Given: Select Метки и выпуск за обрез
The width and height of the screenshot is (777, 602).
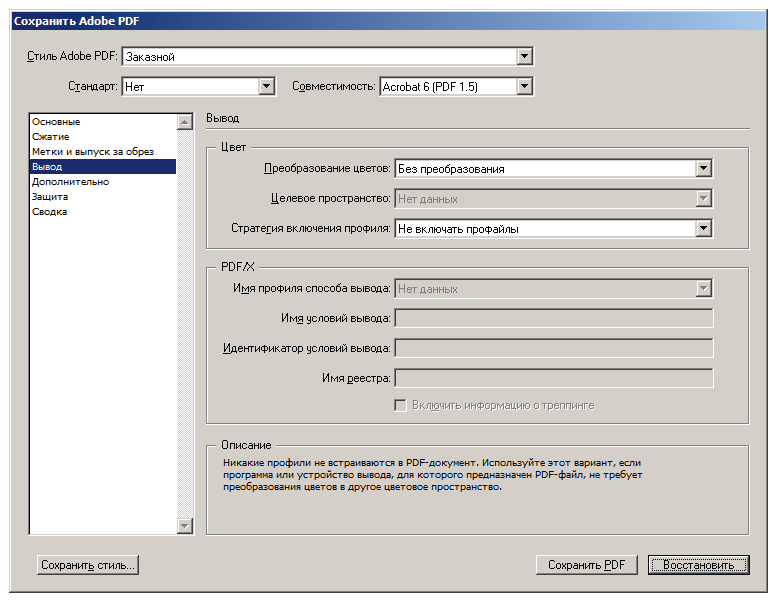Looking at the screenshot, I should coord(103,152).
